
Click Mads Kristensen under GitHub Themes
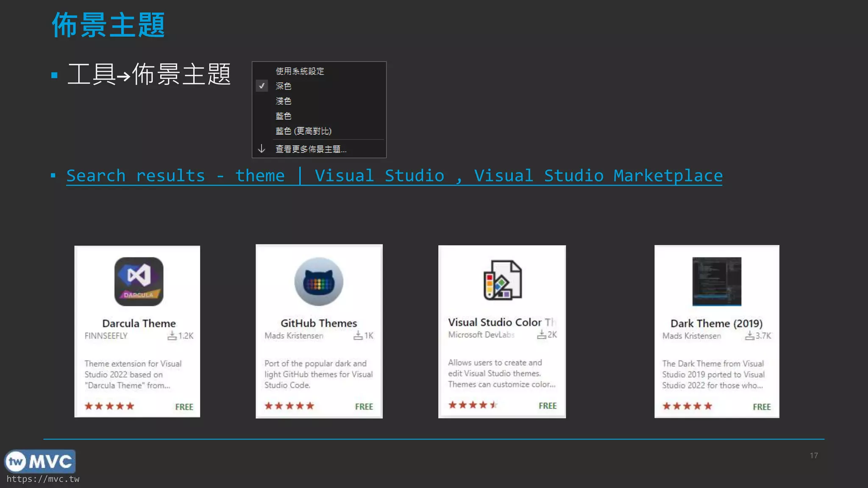(294, 335)
